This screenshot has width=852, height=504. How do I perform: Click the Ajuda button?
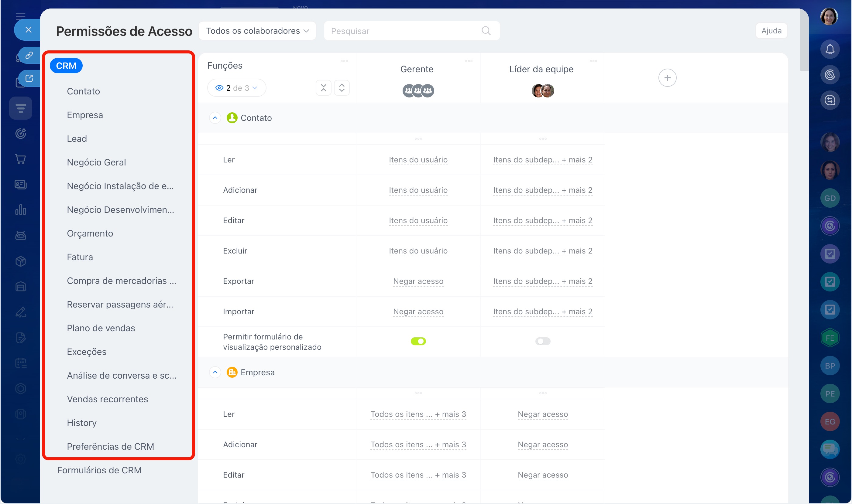coord(771,31)
